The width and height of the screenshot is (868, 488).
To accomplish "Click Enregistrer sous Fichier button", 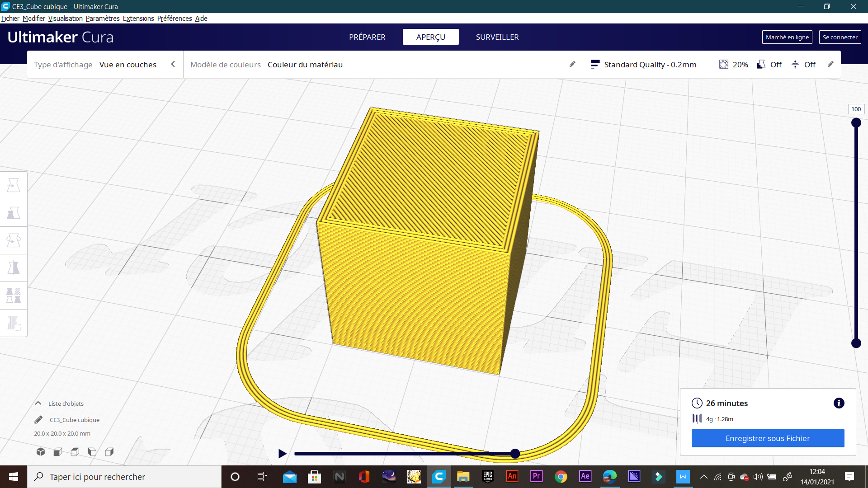I will click(768, 438).
